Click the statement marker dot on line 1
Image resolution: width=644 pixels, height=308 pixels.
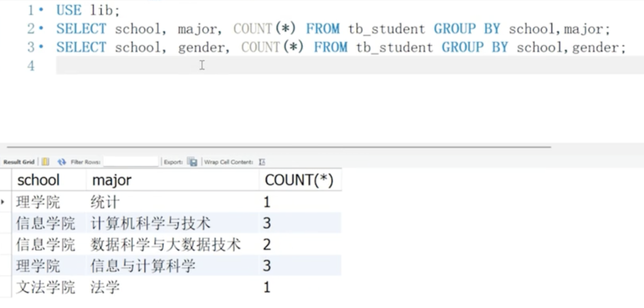point(41,11)
